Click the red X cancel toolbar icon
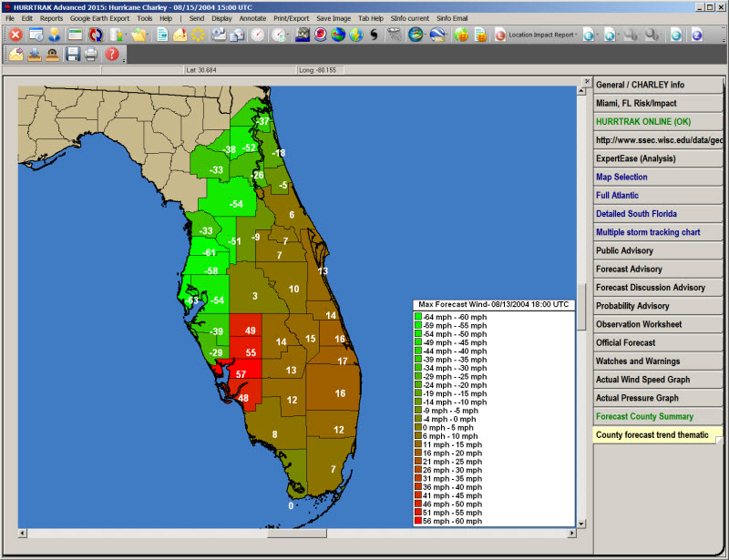This screenshot has height=560, width=729. [15, 35]
